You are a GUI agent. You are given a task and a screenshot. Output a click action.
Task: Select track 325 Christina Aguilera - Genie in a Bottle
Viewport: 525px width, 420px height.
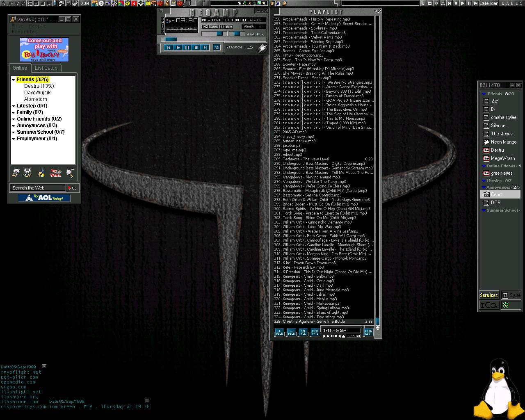coord(323,322)
